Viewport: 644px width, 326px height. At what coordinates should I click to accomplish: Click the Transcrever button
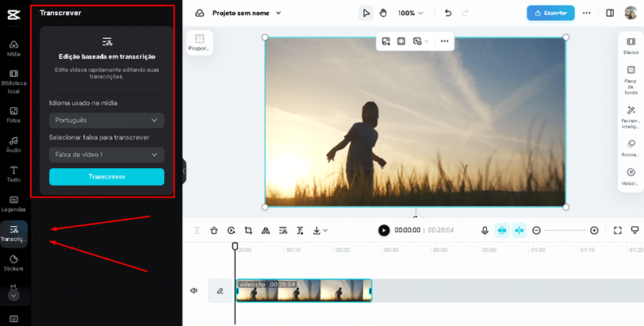(x=106, y=177)
